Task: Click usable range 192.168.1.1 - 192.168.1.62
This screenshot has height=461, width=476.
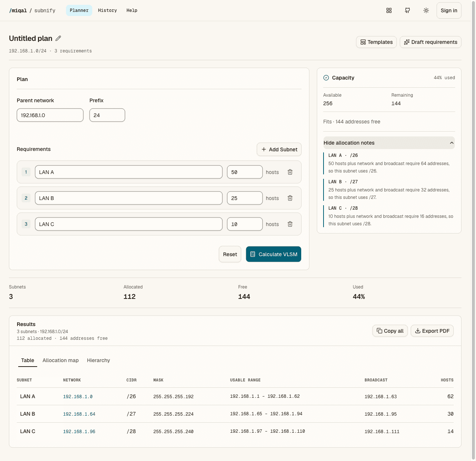Action: coord(265,396)
